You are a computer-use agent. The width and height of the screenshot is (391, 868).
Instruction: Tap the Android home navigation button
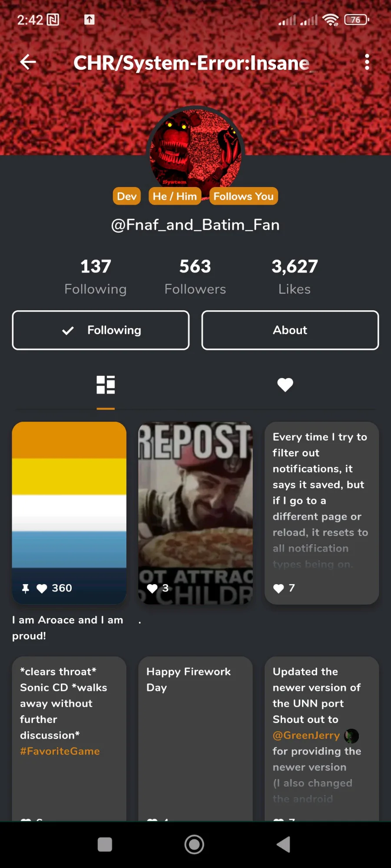194,845
